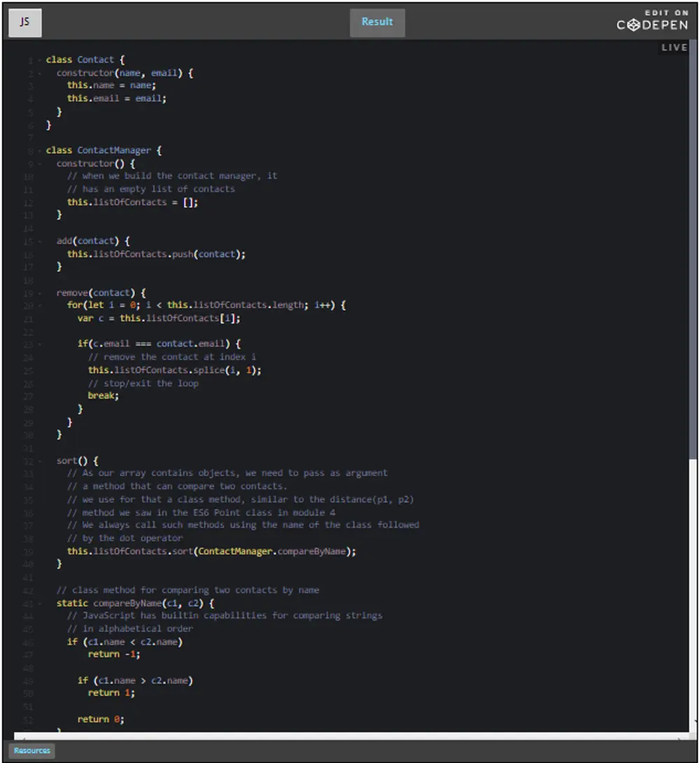This screenshot has width=700, height=763.
Task: Click the 'this.listOfContacts.push(contact);' line
Action: 156,254
